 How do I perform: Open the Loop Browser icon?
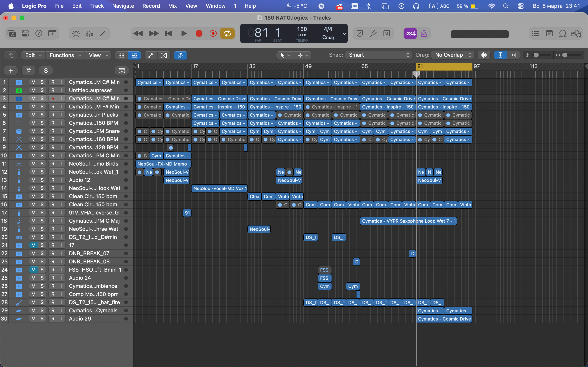[562, 33]
